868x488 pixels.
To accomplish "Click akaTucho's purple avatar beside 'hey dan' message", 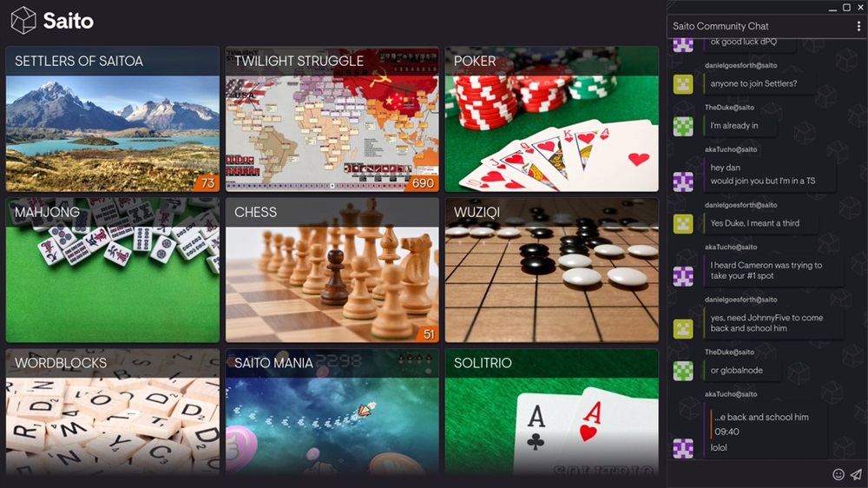I will point(683,181).
